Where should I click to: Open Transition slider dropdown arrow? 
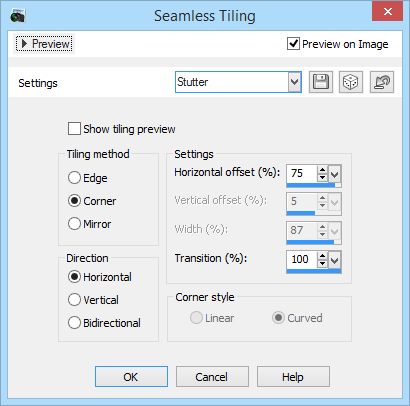click(335, 260)
